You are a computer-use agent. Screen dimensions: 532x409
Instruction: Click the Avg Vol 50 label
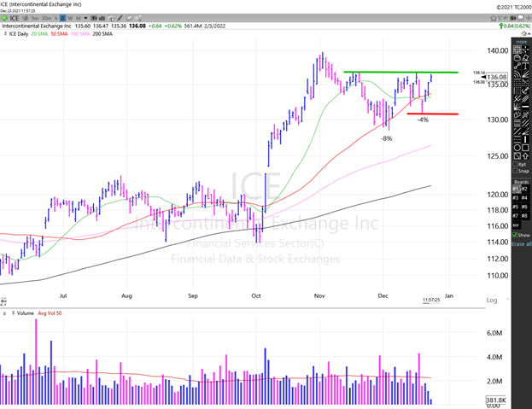coord(50,313)
